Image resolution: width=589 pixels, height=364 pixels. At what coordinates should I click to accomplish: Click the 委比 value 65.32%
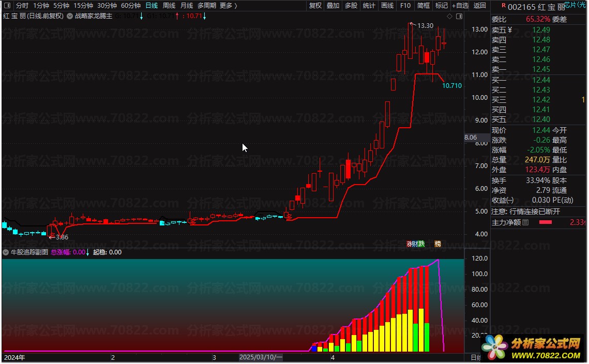coord(538,19)
